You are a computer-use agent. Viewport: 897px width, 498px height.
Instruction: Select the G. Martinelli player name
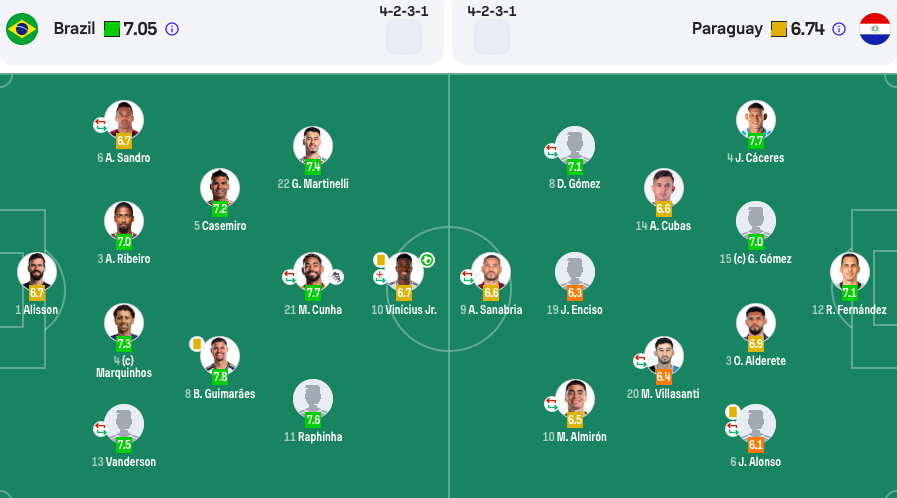[313, 184]
